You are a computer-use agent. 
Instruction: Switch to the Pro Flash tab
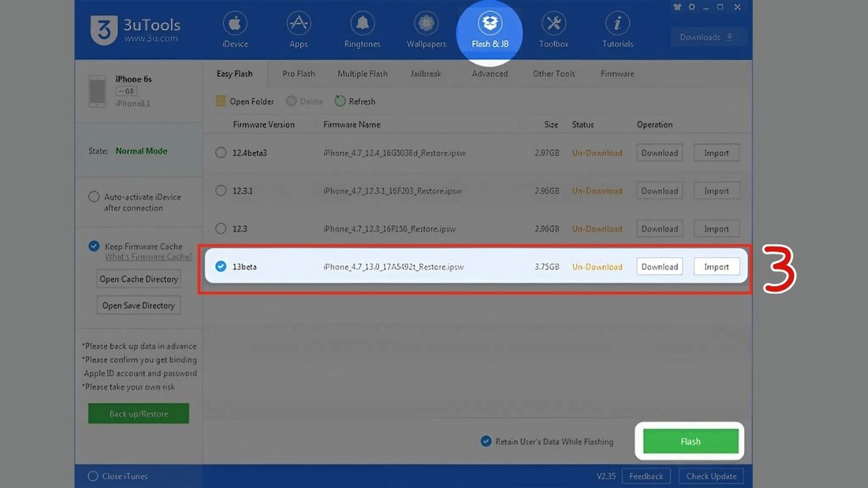(297, 73)
